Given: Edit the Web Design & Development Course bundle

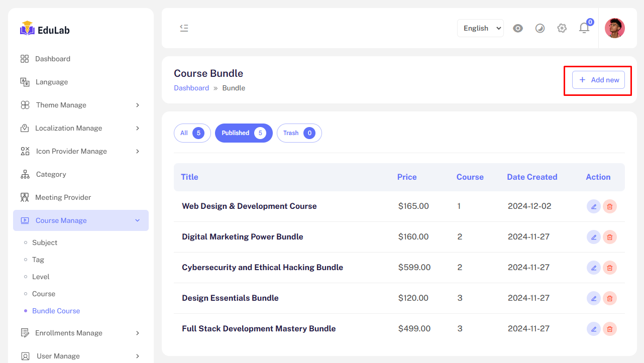Looking at the screenshot, I should 593,206.
